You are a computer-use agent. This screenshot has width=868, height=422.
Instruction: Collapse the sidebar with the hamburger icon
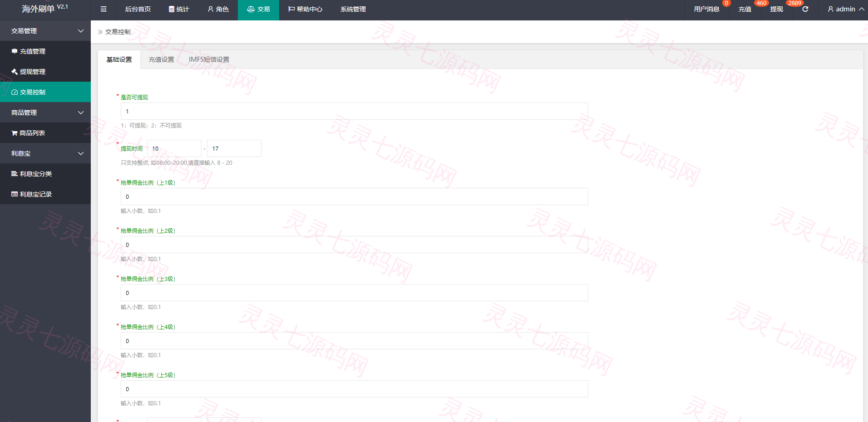[104, 9]
